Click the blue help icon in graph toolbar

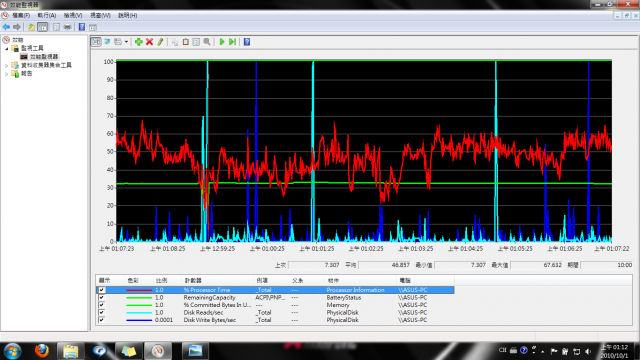[247, 42]
